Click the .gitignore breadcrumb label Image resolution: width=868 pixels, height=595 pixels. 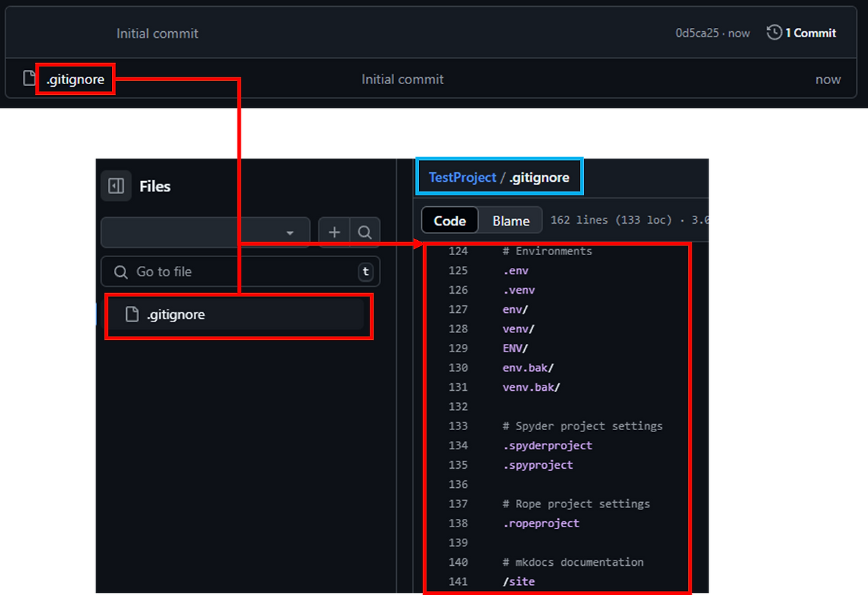[539, 177]
